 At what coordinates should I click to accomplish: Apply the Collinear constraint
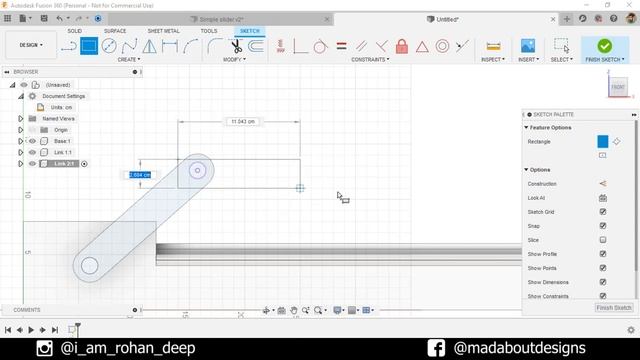pos(462,46)
